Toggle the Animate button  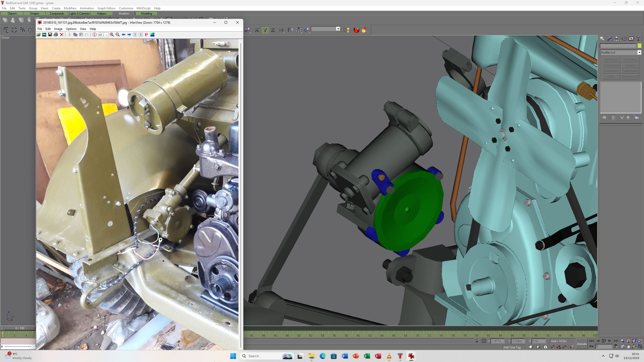pyautogui.click(x=582, y=344)
